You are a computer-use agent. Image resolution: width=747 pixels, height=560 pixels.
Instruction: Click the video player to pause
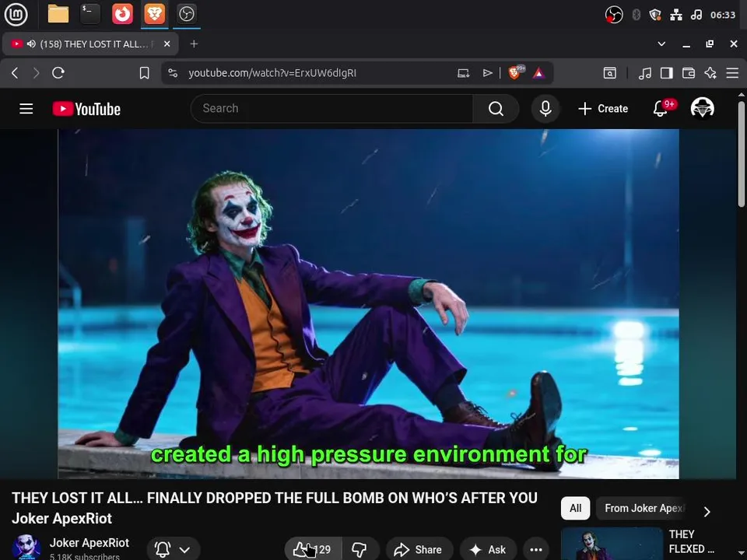368,304
